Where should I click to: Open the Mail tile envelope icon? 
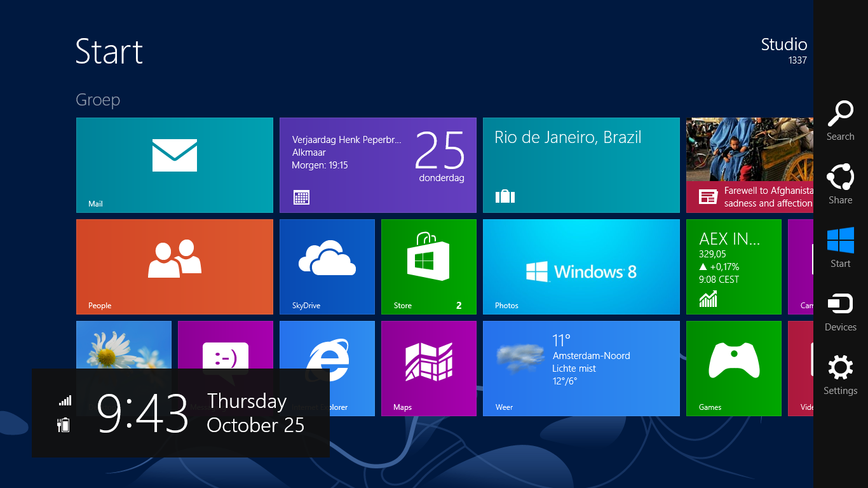tap(175, 156)
